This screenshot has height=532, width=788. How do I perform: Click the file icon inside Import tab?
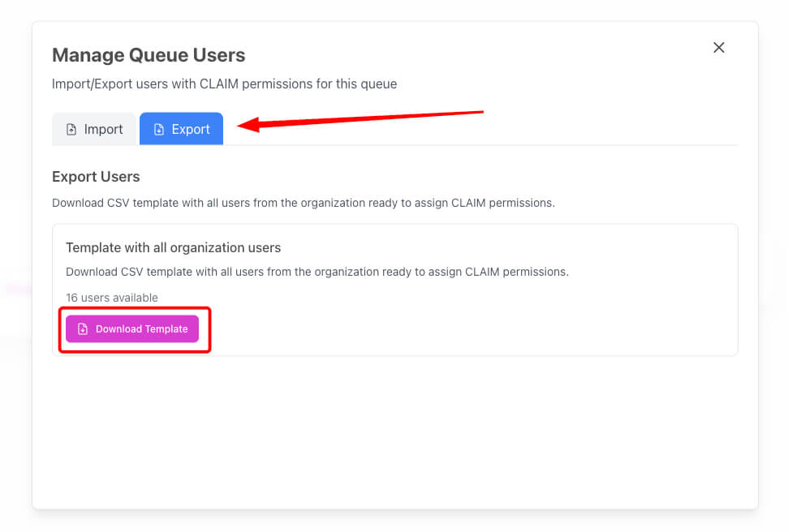point(71,130)
